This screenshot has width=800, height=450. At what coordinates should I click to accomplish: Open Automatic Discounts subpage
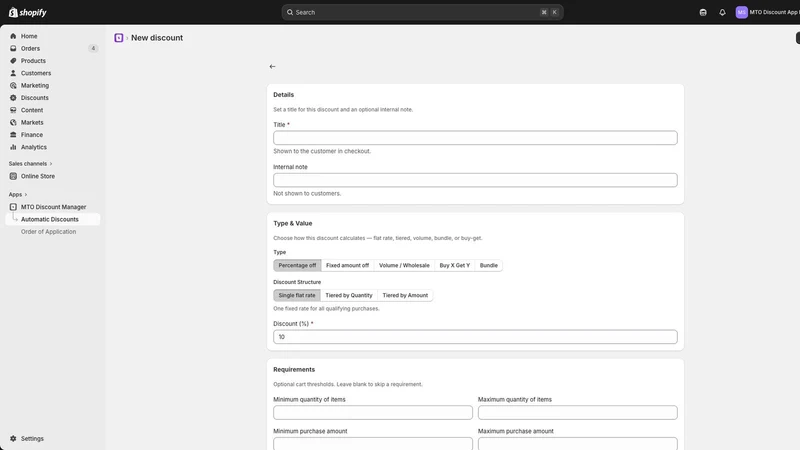tap(53, 219)
